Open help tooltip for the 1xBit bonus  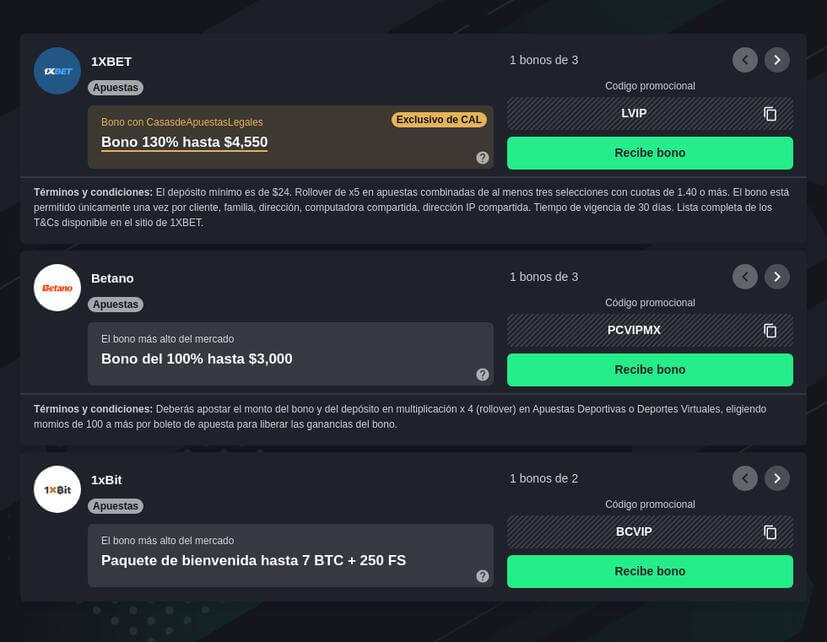click(482, 575)
